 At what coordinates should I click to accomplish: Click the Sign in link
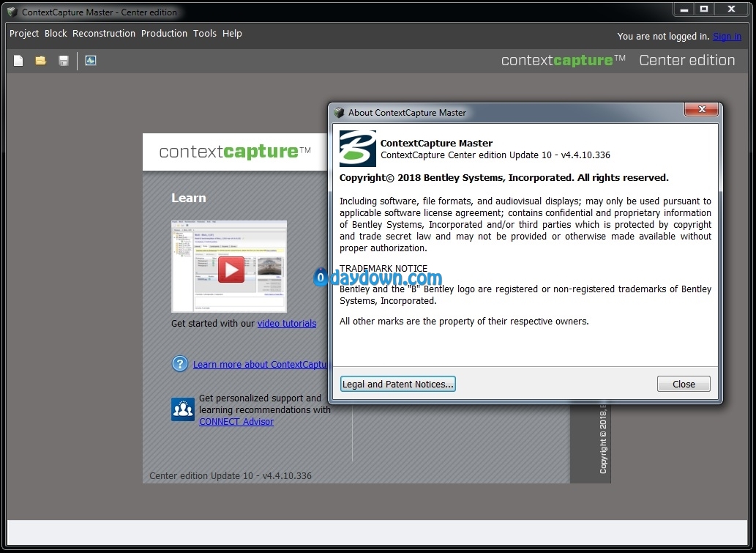pyautogui.click(x=727, y=36)
